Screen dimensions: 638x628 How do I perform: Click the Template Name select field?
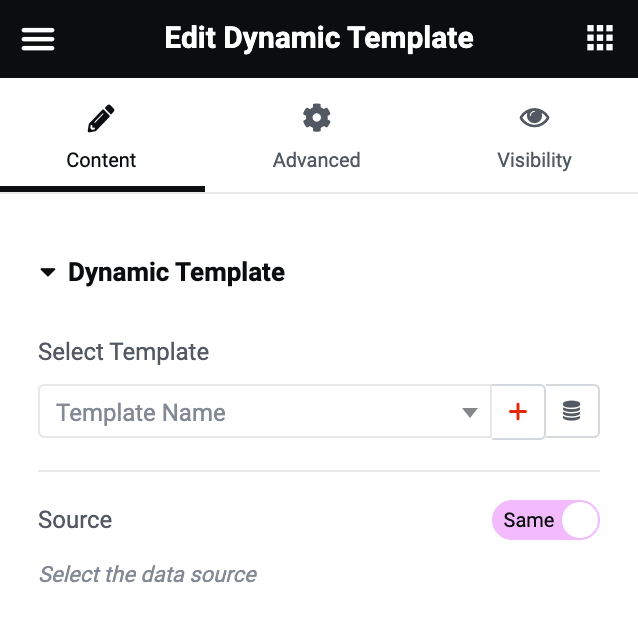point(250,412)
